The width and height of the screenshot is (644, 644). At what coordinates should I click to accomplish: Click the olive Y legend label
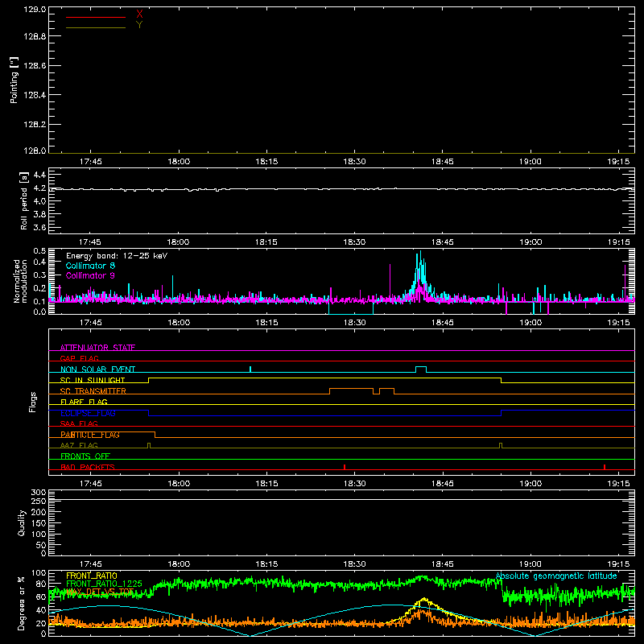pos(139,25)
